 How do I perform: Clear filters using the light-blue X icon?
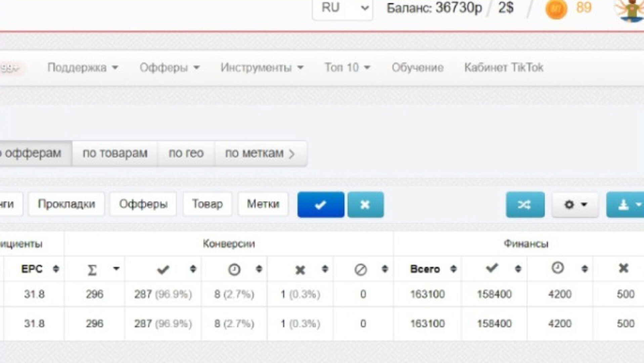[x=365, y=204]
